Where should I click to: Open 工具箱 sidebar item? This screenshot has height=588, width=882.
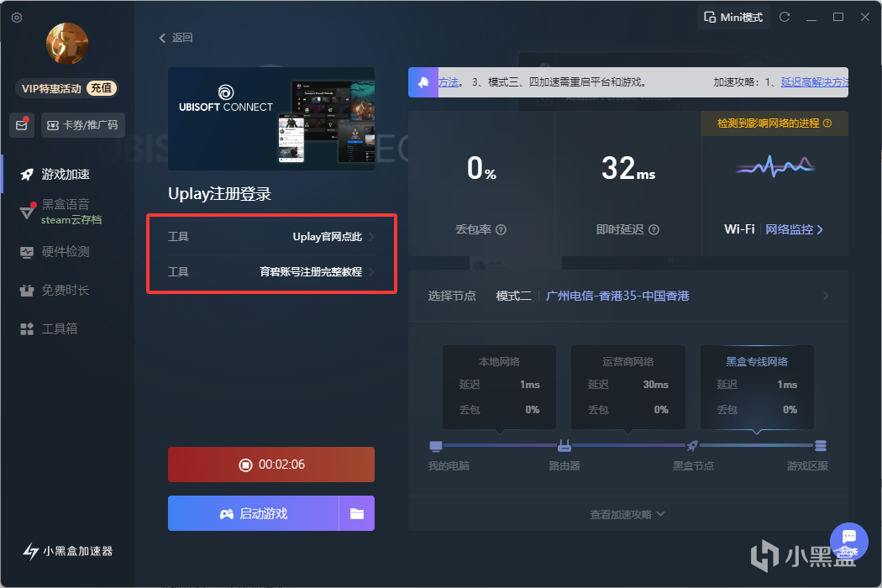pyautogui.click(x=49, y=328)
